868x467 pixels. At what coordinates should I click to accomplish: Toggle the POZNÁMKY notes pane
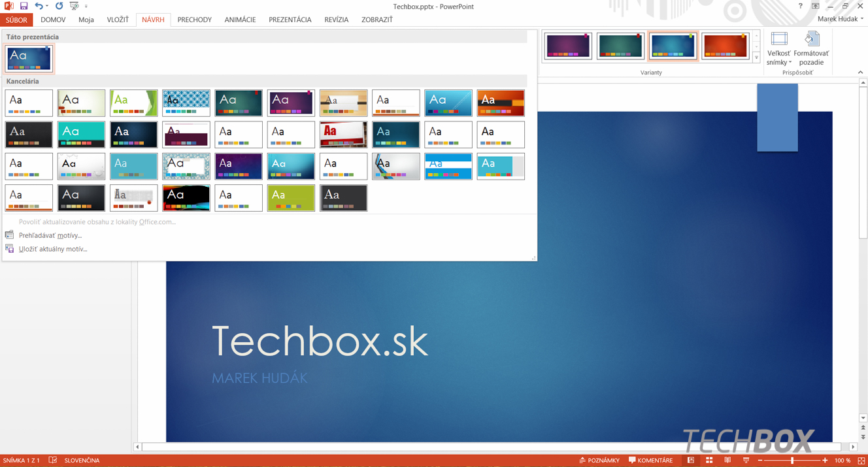pyautogui.click(x=599, y=460)
